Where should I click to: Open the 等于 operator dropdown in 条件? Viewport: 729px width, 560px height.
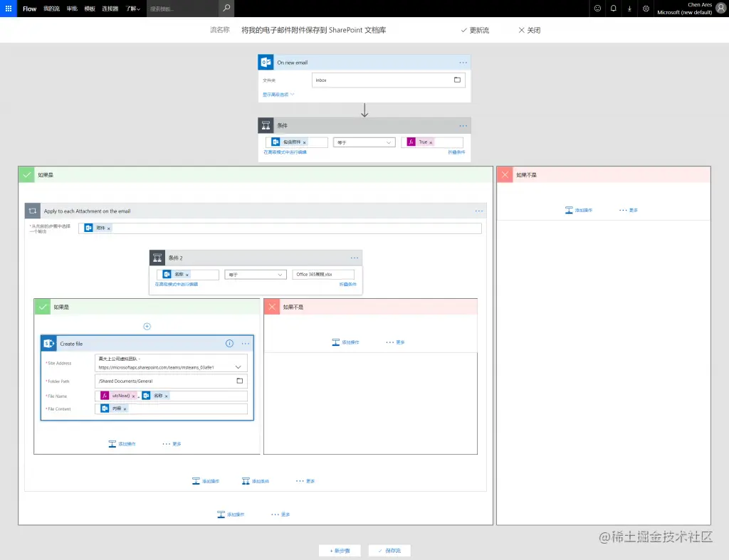[364, 143]
